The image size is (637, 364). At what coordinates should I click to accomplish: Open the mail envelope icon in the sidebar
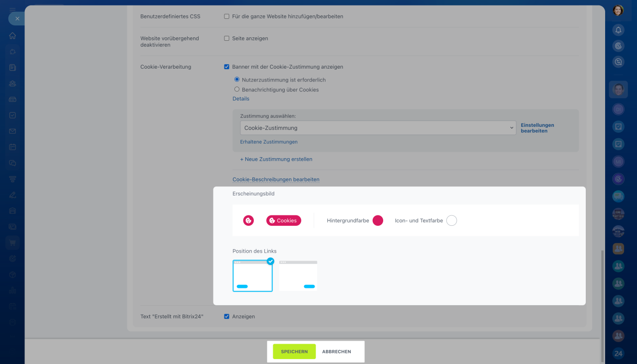[x=12, y=131]
